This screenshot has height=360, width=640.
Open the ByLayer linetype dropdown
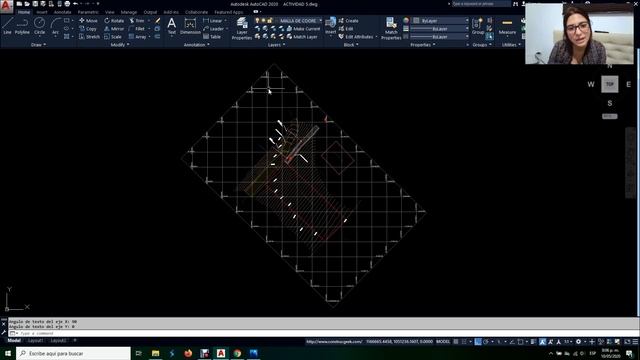click(440, 37)
